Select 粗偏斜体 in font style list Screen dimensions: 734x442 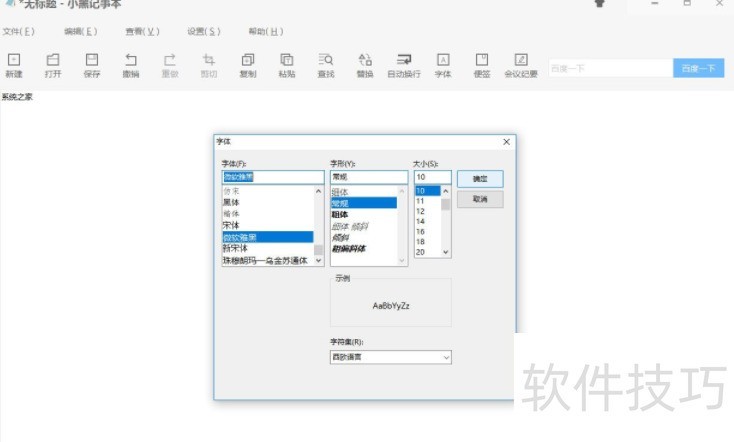click(364, 249)
